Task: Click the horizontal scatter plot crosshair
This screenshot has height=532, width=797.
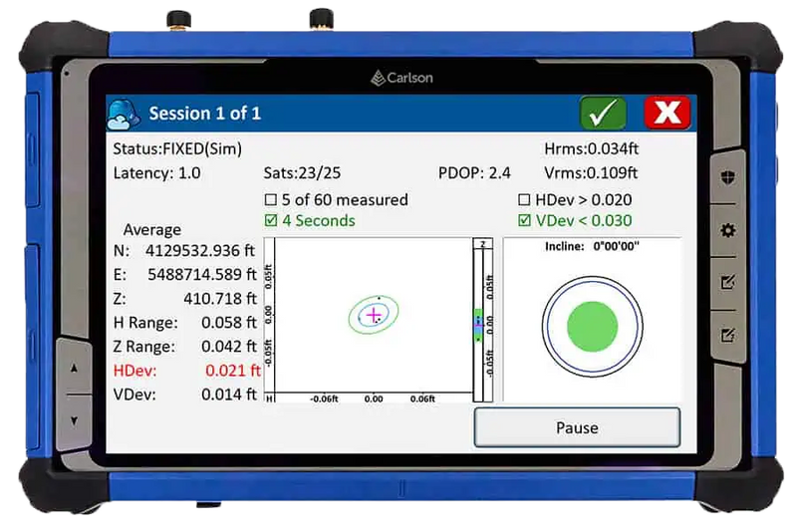Action: pyautogui.click(x=375, y=315)
